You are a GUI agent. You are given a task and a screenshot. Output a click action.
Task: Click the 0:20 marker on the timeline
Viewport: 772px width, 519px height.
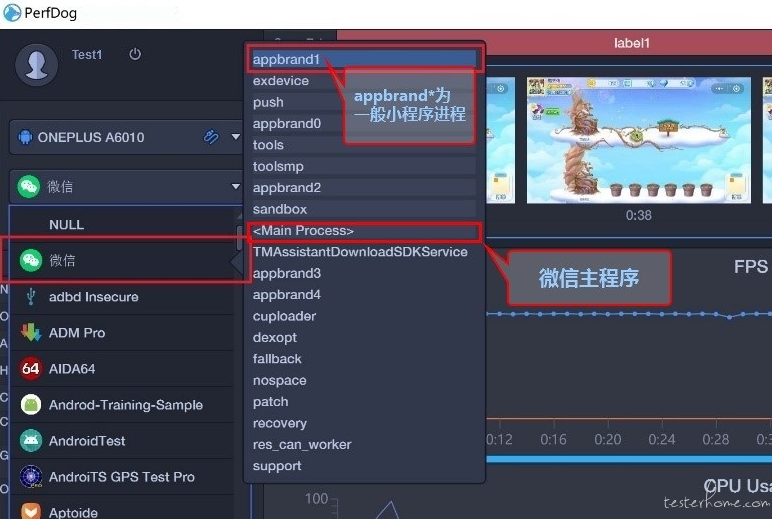[607, 439]
